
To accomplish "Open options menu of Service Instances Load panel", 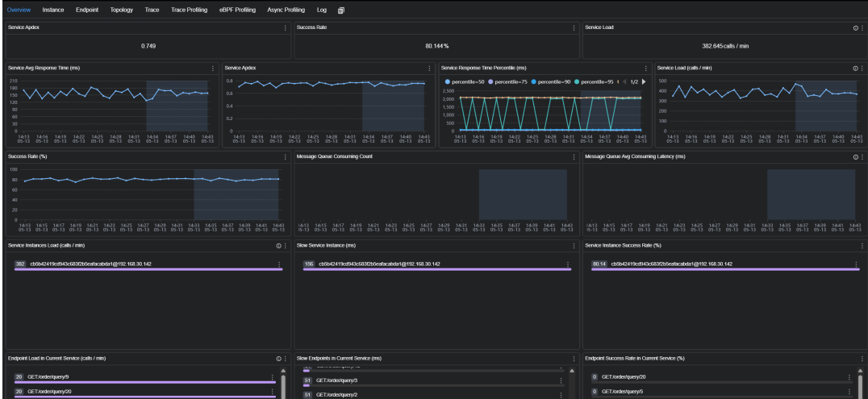I will coord(285,246).
